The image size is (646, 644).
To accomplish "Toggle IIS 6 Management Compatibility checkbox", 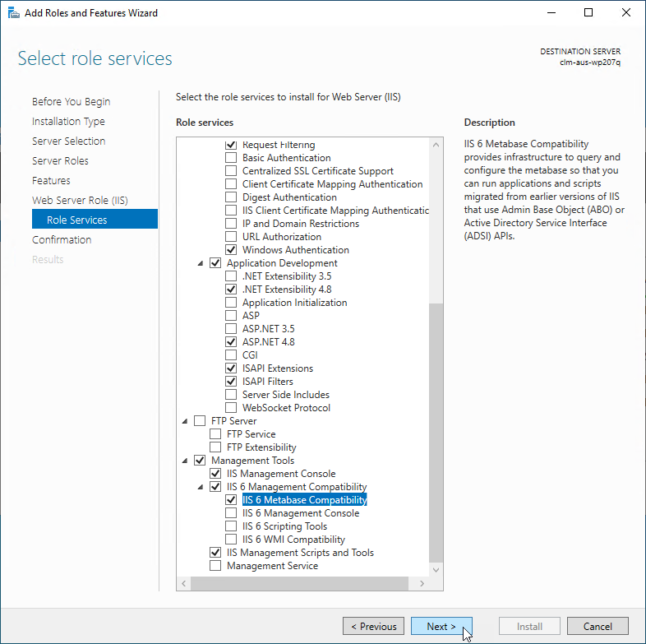I will tap(215, 487).
